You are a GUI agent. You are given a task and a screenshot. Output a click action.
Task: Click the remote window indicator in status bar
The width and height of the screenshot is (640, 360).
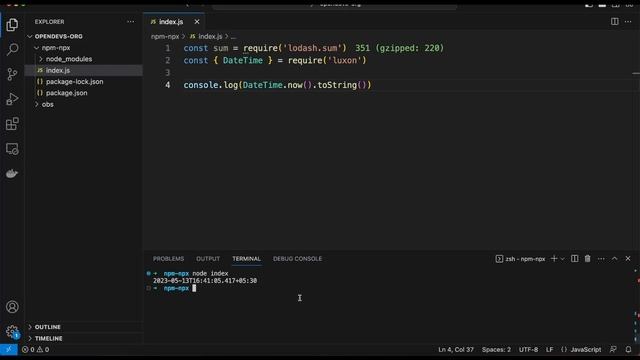9,349
